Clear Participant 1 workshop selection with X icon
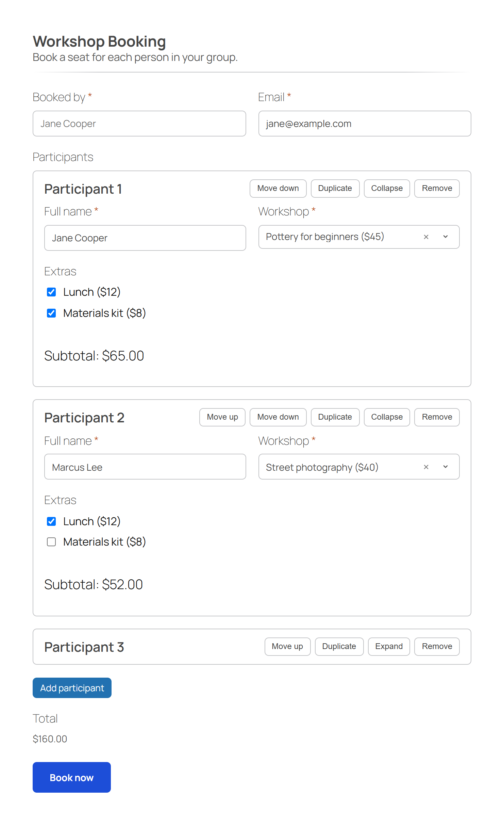 [x=426, y=237]
